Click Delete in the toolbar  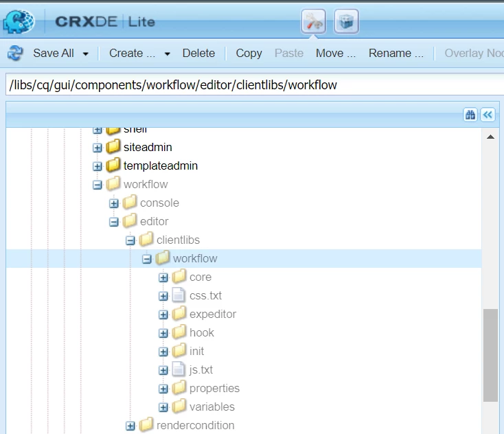tap(198, 53)
